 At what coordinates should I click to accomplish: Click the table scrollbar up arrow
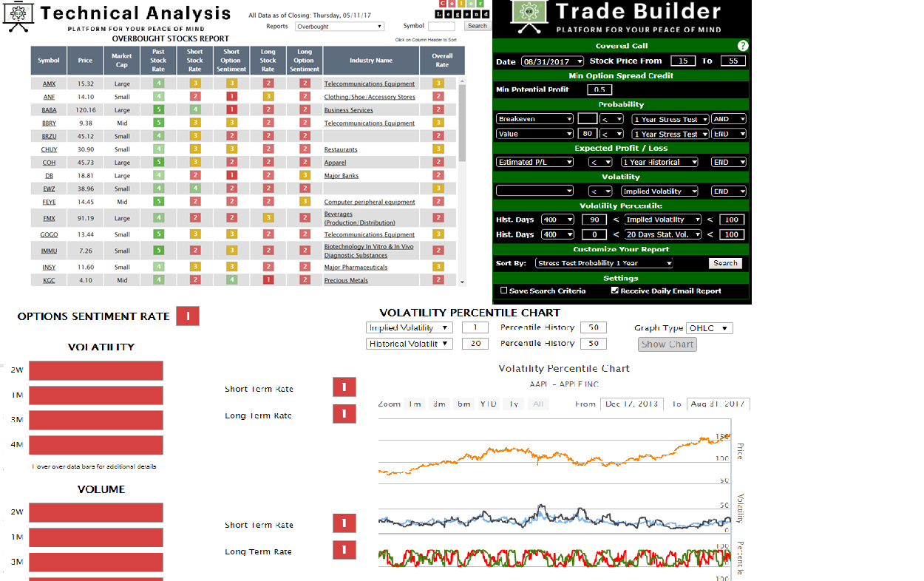click(463, 80)
